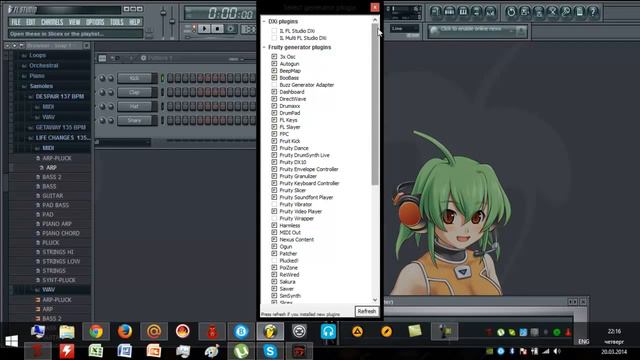This screenshot has width=640, height=360.
Task: Click the Refresh button in plugin dialog
Action: click(367, 311)
